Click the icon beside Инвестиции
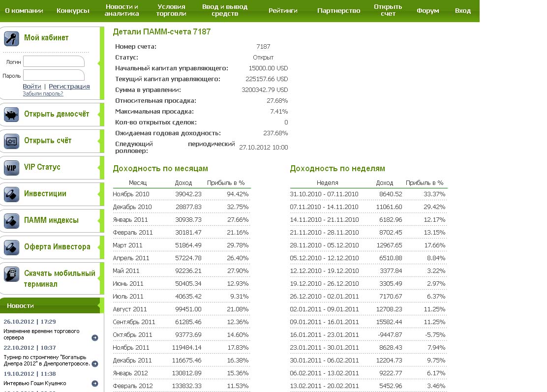The width and height of the screenshot is (547, 392). click(x=11, y=194)
